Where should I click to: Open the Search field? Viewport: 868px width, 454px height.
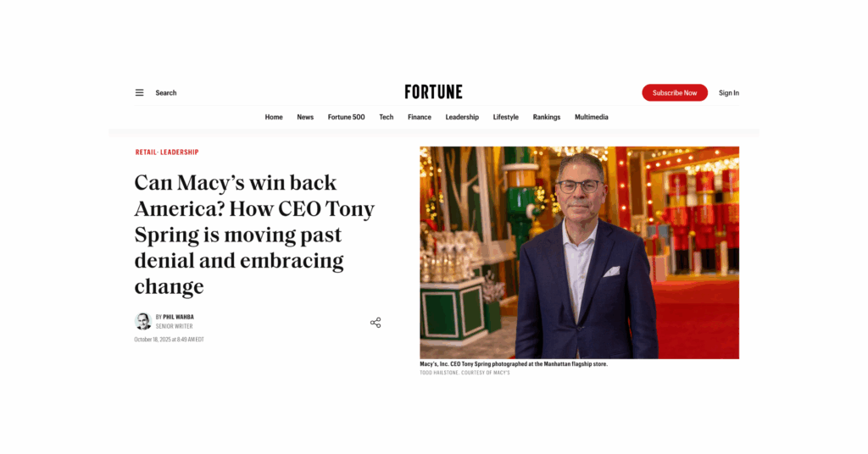click(x=166, y=93)
